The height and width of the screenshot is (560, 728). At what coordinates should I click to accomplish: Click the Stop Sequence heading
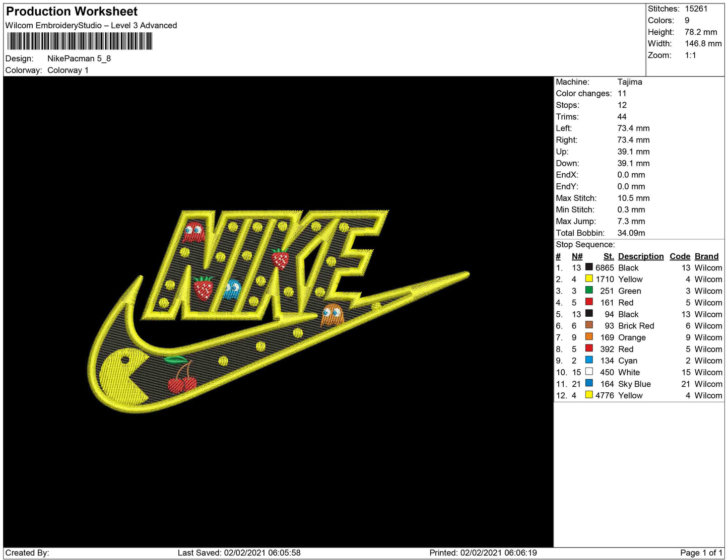(x=585, y=244)
